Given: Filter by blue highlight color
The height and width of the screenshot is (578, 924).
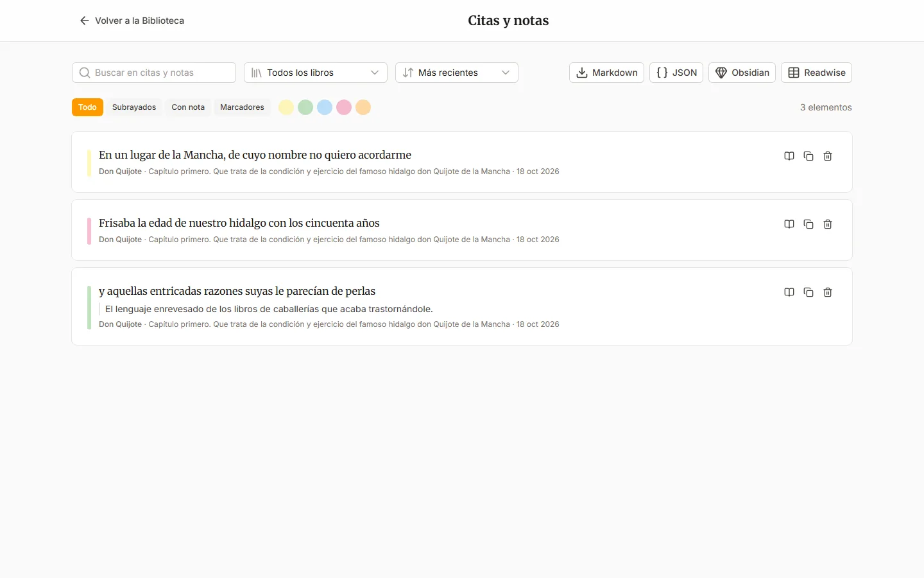Looking at the screenshot, I should [325, 107].
